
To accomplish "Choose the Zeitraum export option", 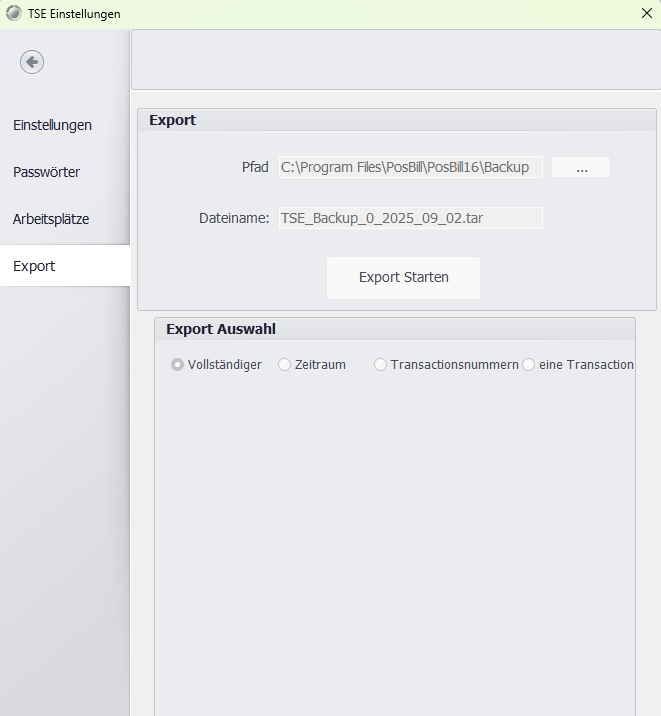I will 285,365.
